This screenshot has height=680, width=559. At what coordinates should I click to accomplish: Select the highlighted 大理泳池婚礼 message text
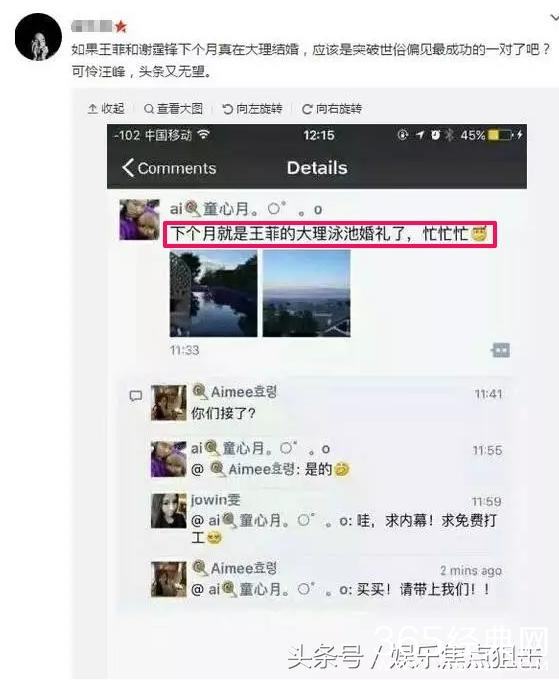point(330,235)
